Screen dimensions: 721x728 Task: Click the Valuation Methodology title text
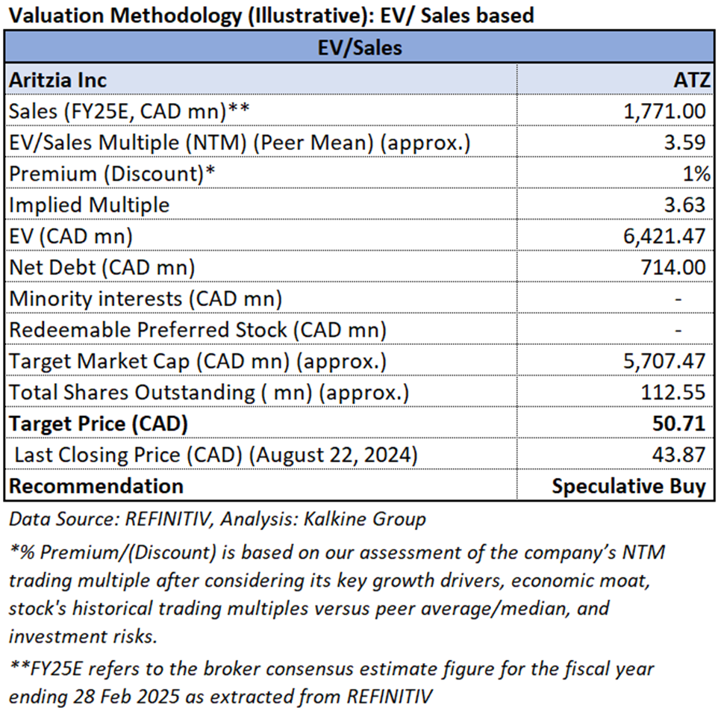click(x=270, y=15)
